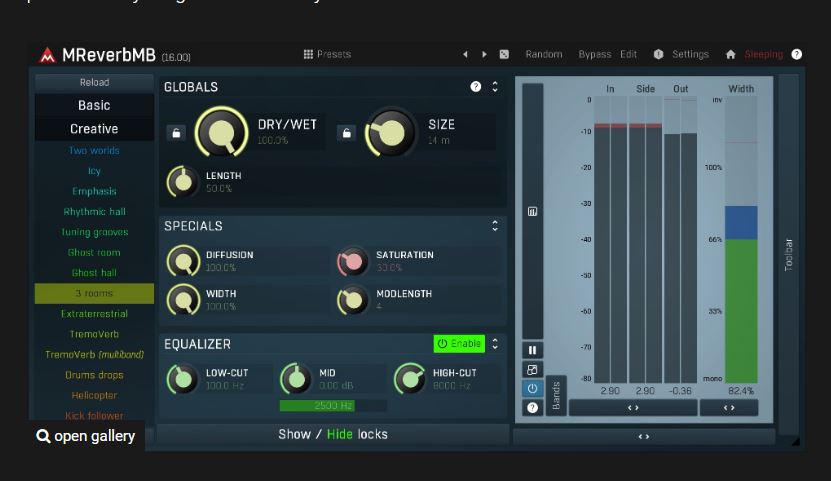
Task: Click the help icon below meter power
Action: (532, 407)
